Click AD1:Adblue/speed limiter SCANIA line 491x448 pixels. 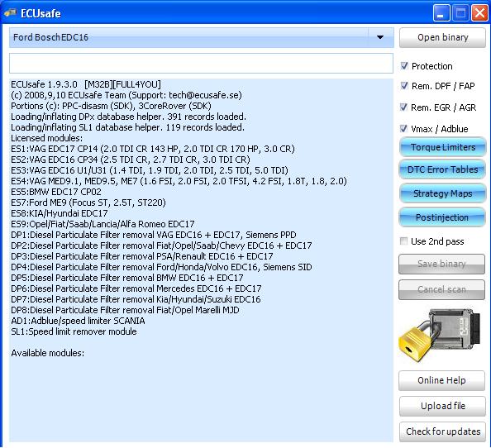[x=78, y=321]
